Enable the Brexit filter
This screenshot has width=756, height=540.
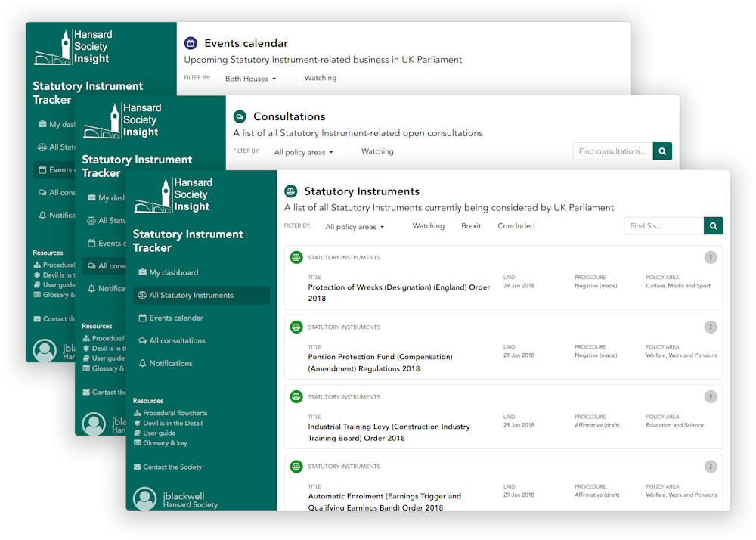[471, 225]
